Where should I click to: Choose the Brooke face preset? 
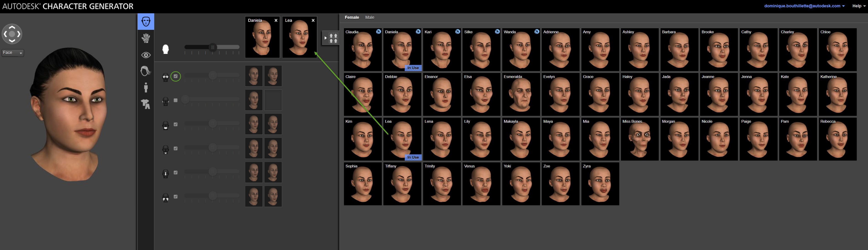click(719, 50)
